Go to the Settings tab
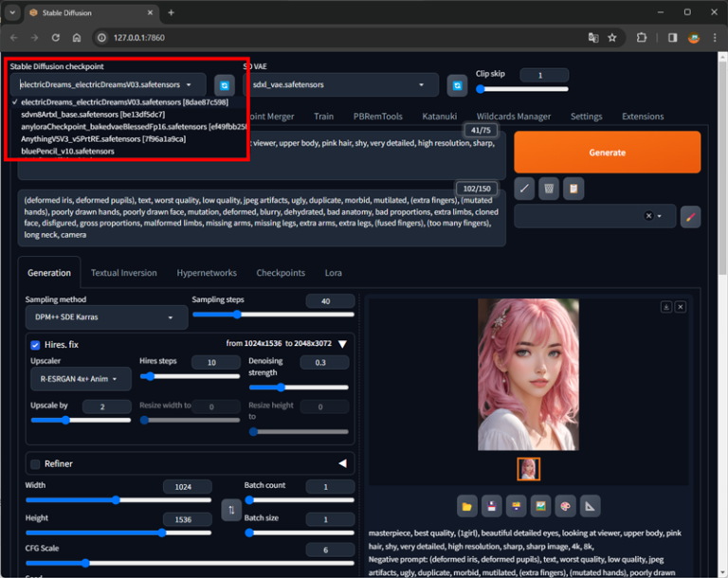Viewport: 728px width, 578px height. 587,117
